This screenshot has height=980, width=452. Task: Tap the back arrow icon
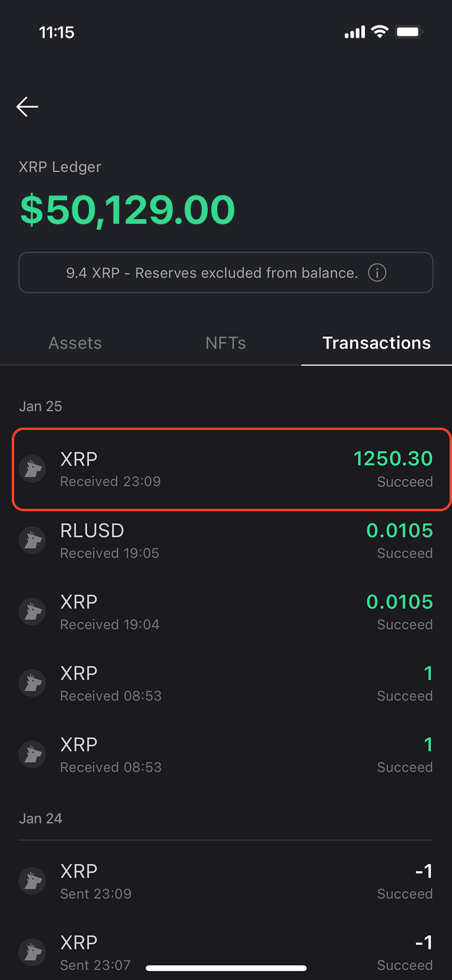tap(27, 107)
